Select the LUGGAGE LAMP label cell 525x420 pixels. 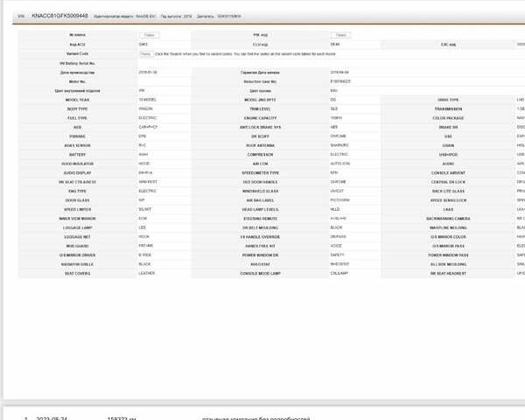(77, 227)
